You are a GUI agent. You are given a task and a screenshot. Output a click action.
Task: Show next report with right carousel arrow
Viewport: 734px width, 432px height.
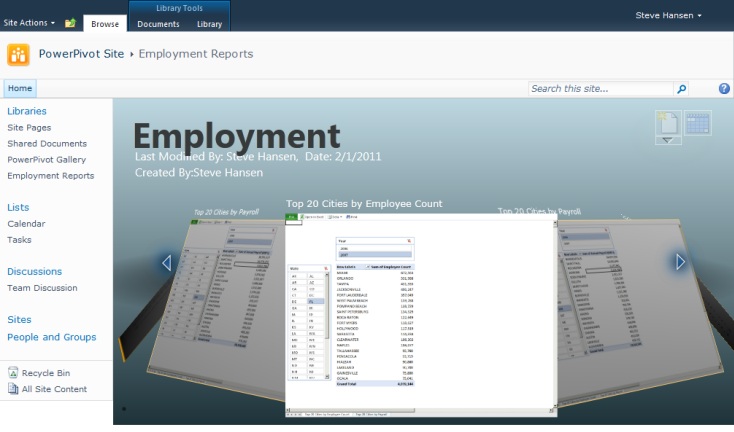(x=680, y=262)
